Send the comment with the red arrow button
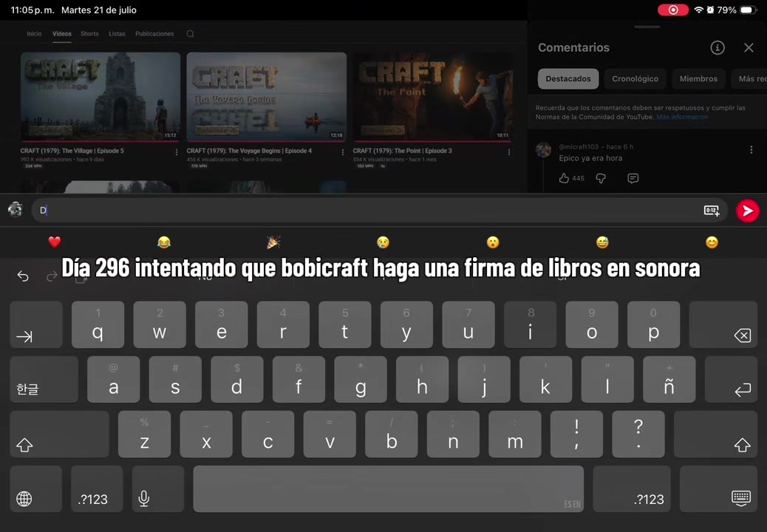767x532 pixels. (748, 211)
